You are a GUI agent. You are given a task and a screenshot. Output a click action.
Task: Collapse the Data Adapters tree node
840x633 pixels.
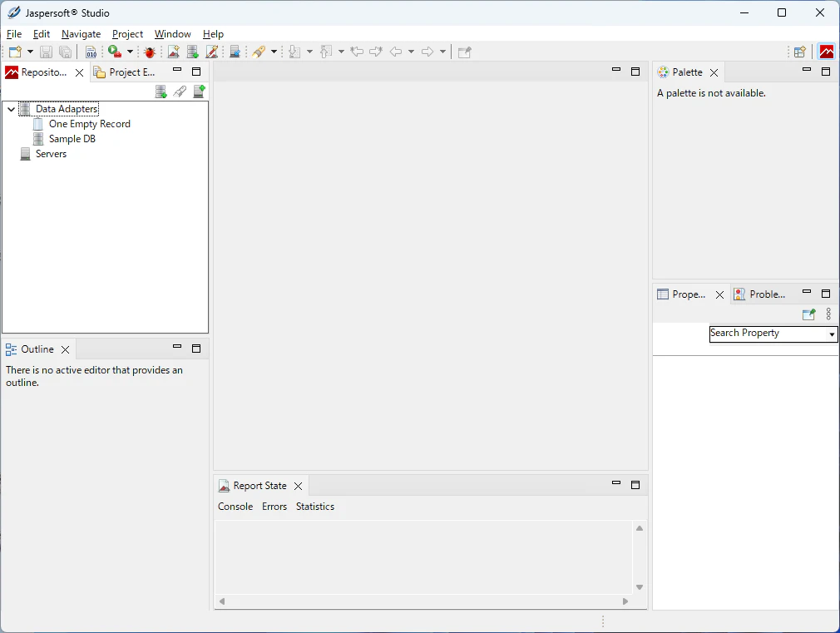[12, 109]
